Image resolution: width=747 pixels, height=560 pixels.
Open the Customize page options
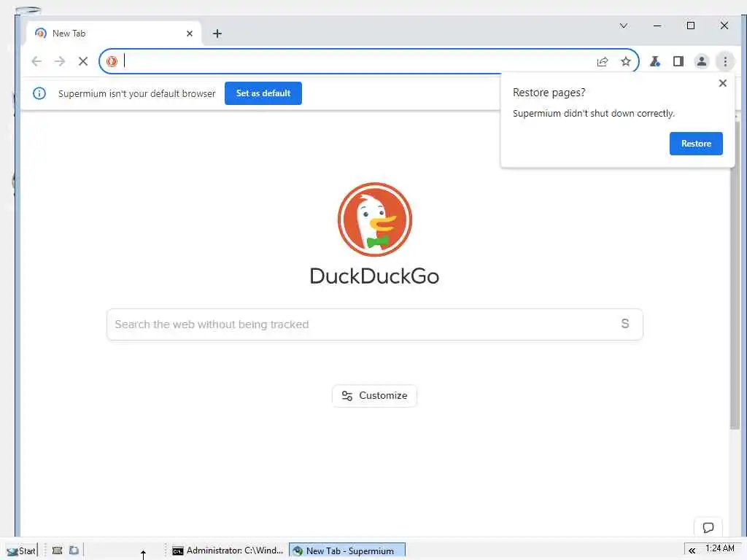click(374, 396)
